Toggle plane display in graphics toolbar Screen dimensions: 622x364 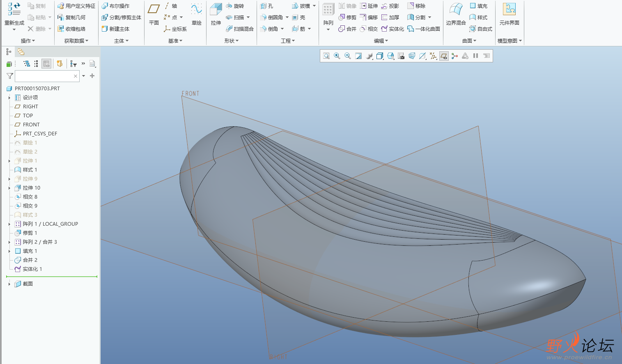[444, 56]
